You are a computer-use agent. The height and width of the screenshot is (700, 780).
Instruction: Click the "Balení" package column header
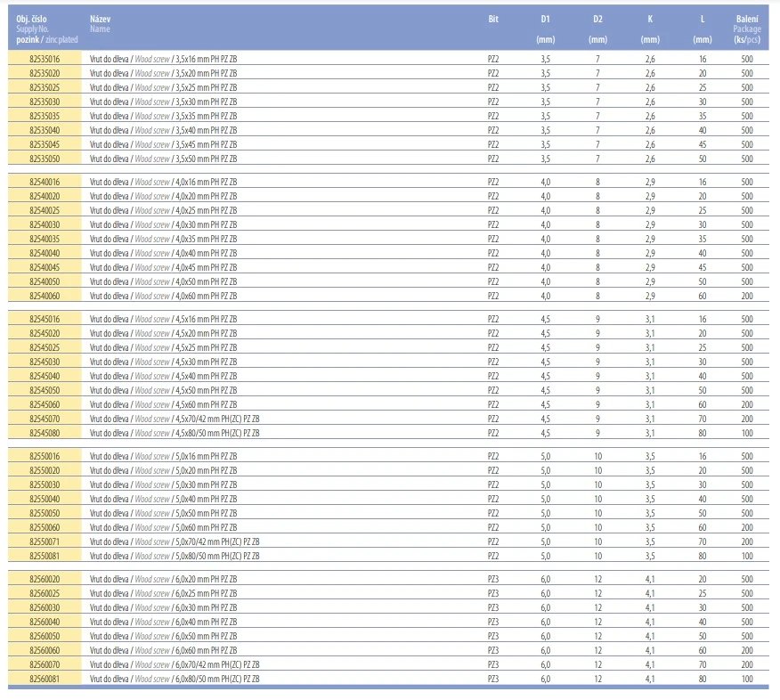(747, 18)
